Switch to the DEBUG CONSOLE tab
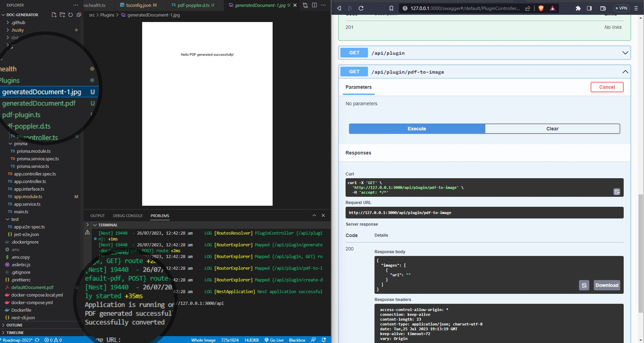 pos(127,216)
